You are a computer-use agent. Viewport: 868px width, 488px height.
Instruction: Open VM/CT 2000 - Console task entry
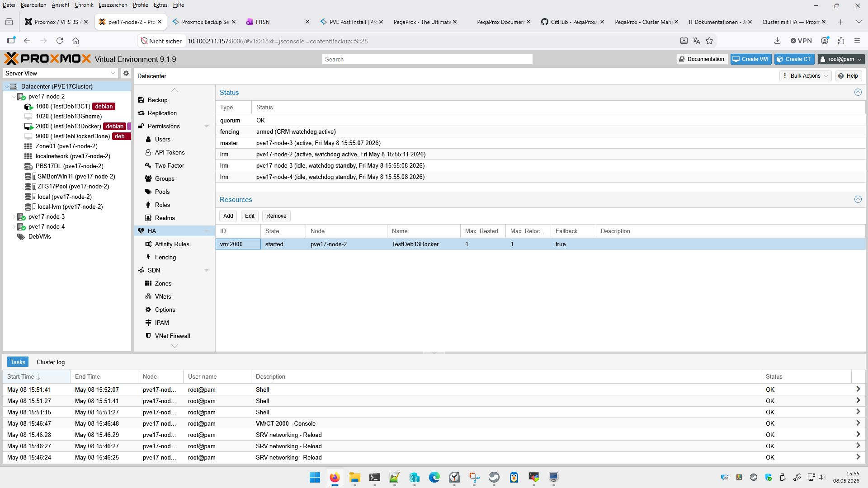point(433,423)
